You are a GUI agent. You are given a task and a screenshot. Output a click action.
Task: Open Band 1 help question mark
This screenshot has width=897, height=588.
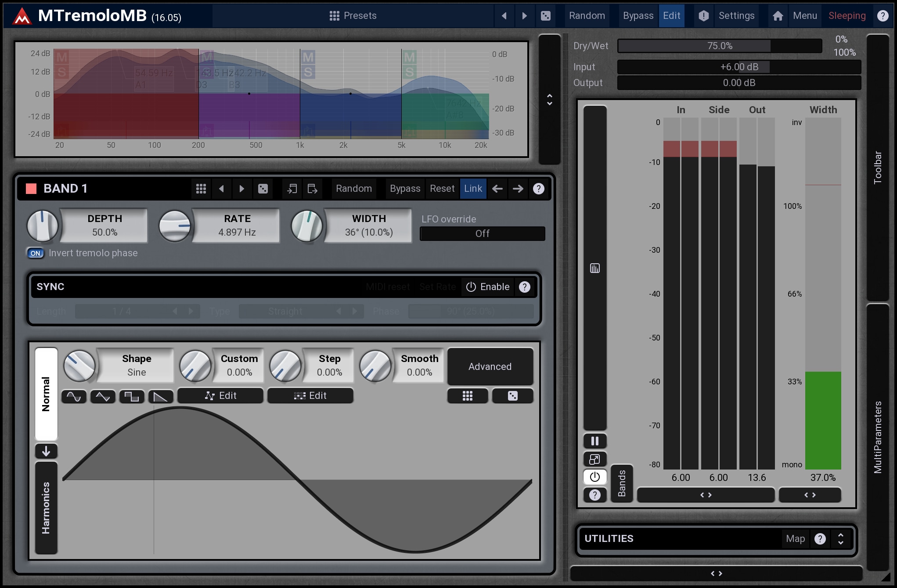pos(539,189)
